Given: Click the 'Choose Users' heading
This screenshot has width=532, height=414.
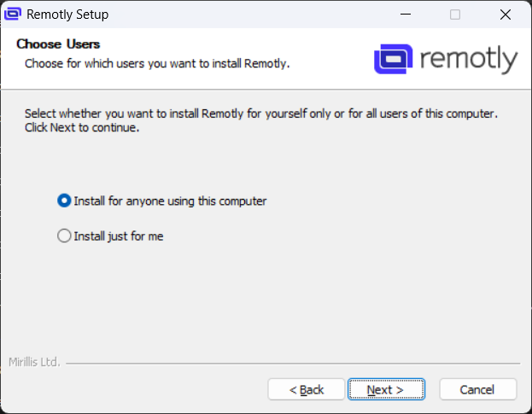Looking at the screenshot, I should [x=58, y=44].
